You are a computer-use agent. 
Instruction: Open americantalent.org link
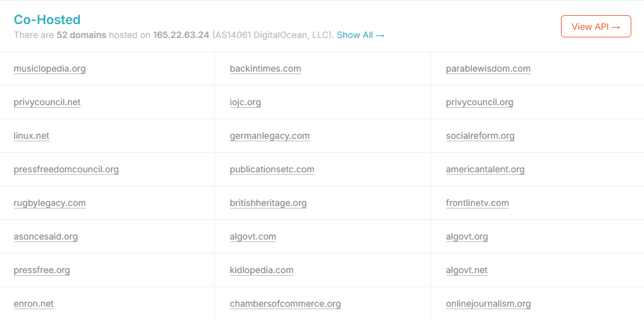pos(485,169)
